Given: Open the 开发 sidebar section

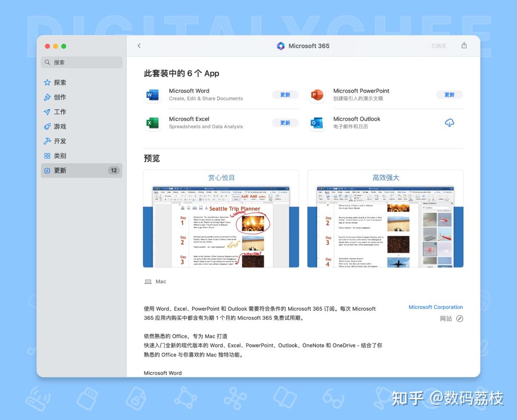Looking at the screenshot, I should [82, 141].
